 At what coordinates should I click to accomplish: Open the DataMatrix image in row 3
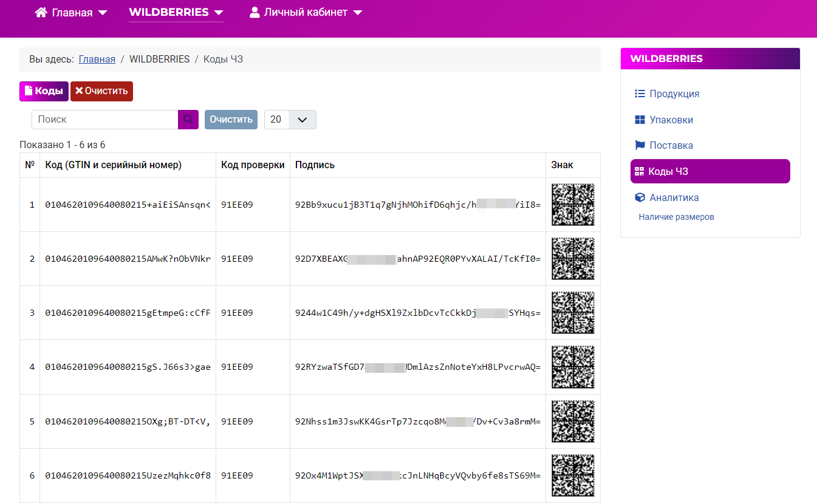(572, 313)
